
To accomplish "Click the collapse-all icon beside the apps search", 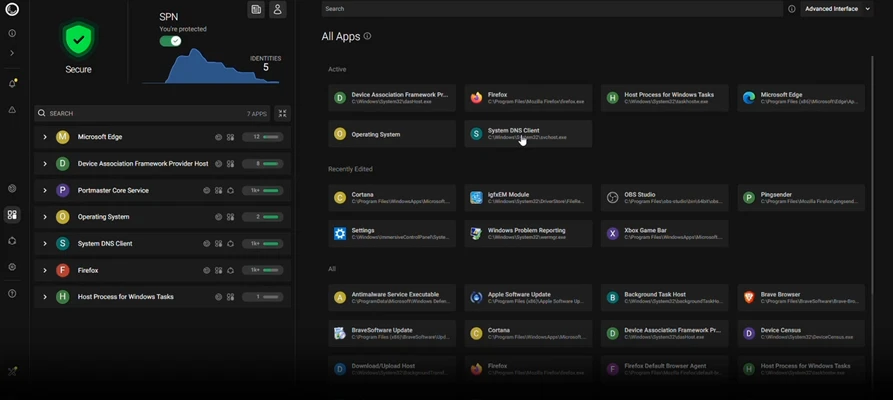I will coord(282,113).
